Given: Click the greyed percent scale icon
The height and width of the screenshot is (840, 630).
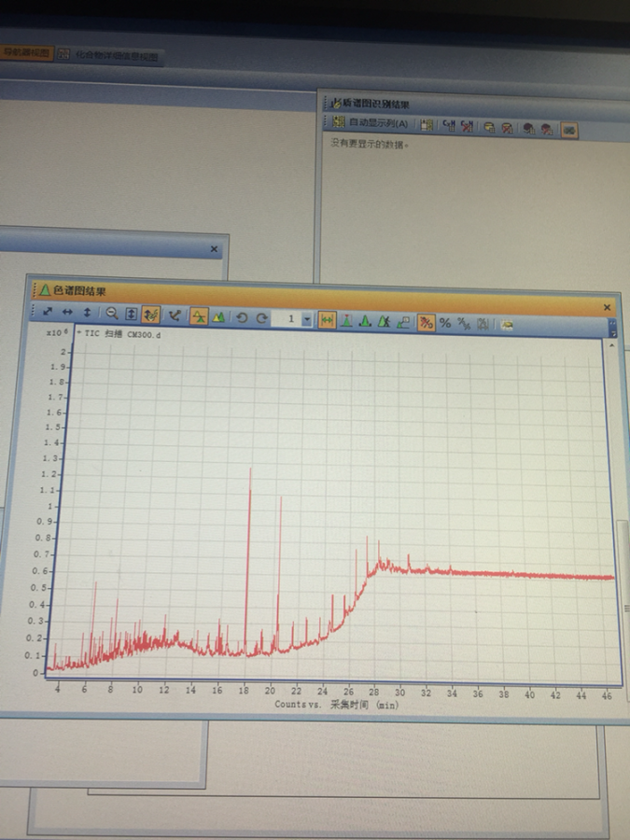Looking at the screenshot, I should coord(483,324).
